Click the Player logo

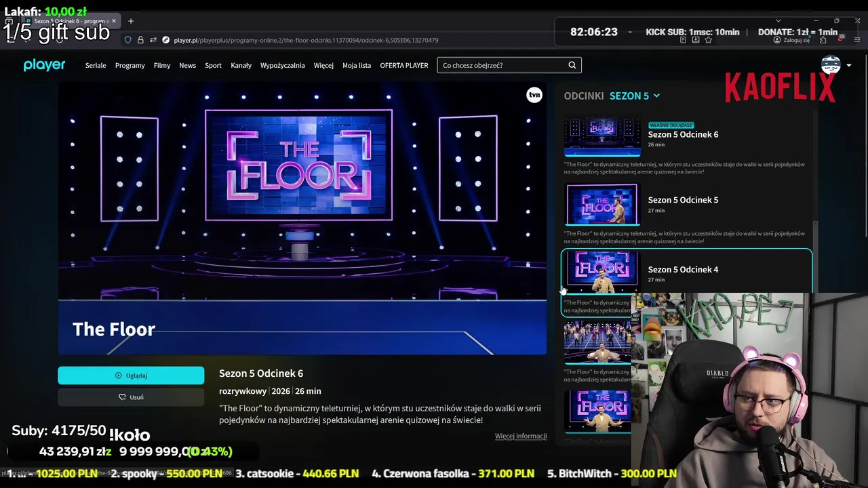[x=44, y=65]
